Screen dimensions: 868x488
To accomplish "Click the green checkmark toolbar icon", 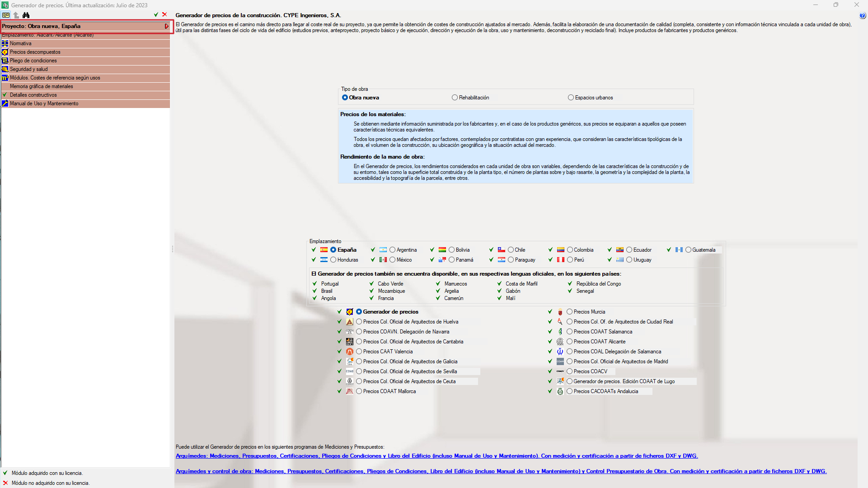I will click(x=156, y=14).
